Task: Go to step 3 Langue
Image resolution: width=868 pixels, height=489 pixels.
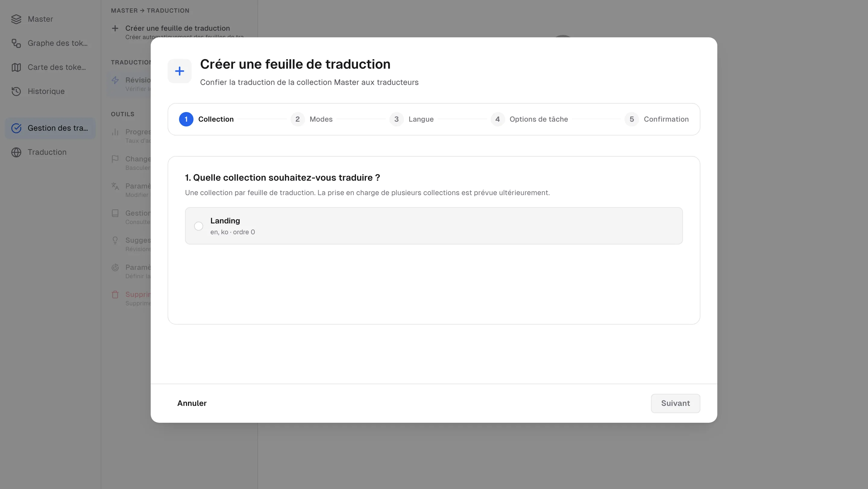Action: (x=411, y=119)
